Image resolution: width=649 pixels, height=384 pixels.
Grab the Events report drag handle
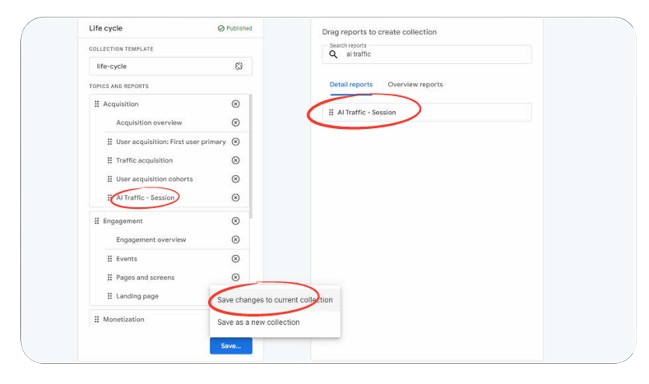pos(110,259)
